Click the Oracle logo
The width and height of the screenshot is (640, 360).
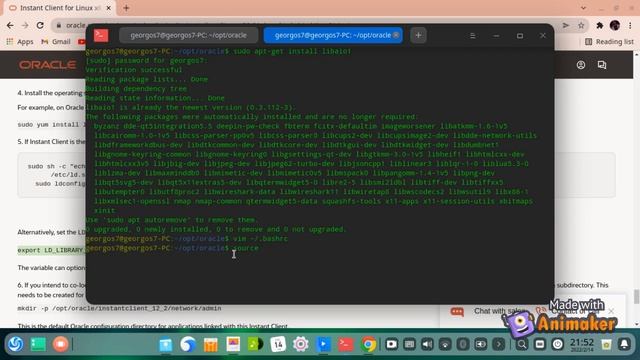pyautogui.click(x=47, y=65)
